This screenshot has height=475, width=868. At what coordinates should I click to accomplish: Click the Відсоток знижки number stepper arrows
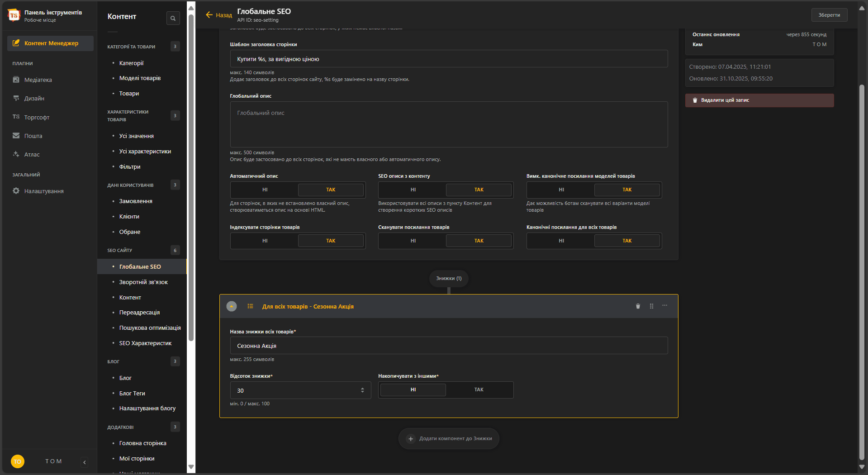362,390
